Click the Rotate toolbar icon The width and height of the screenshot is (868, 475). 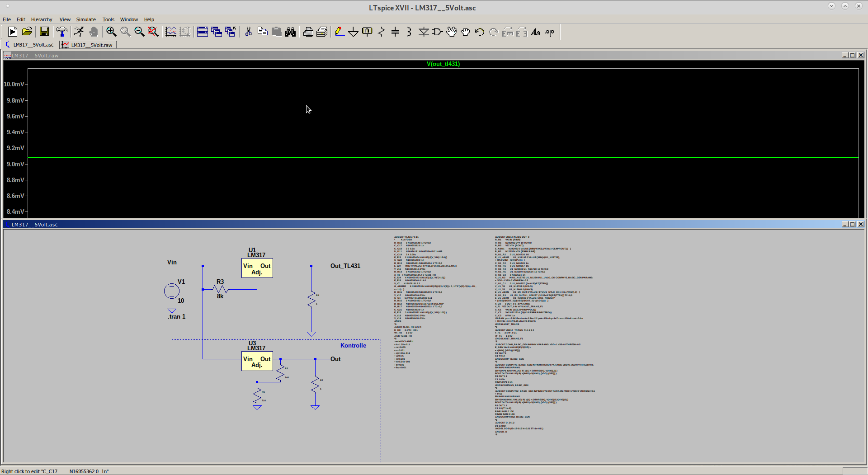point(508,32)
